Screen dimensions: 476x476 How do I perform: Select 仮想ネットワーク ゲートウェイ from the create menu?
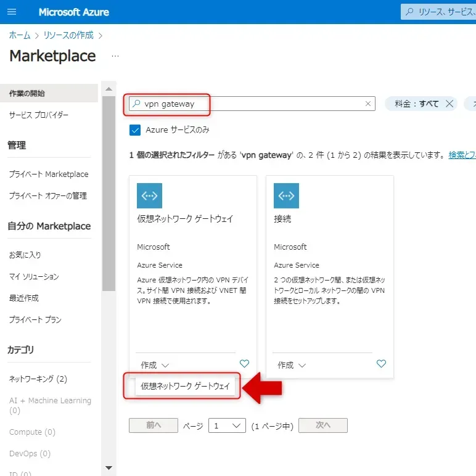185,387
